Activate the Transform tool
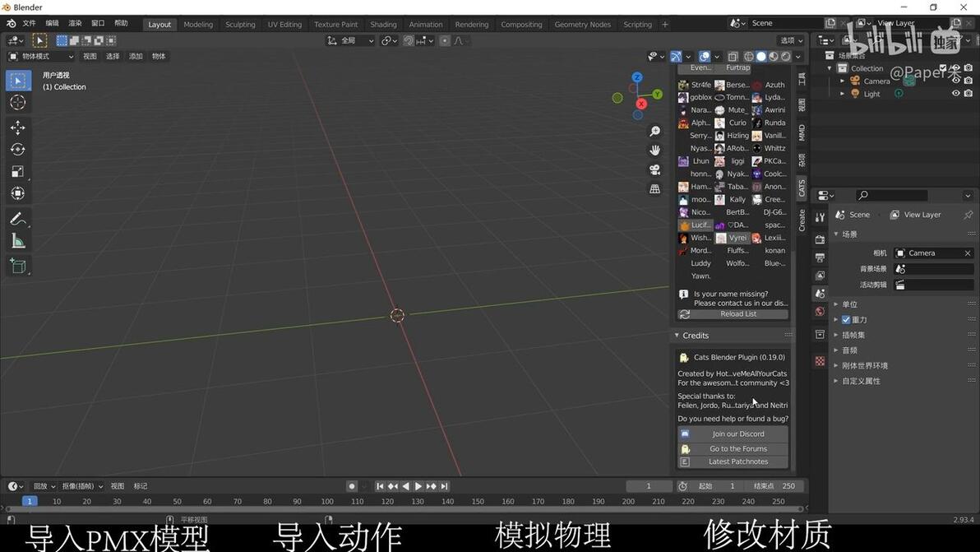Image resolution: width=980 pixels, height=552 pixels. [18, 193]
